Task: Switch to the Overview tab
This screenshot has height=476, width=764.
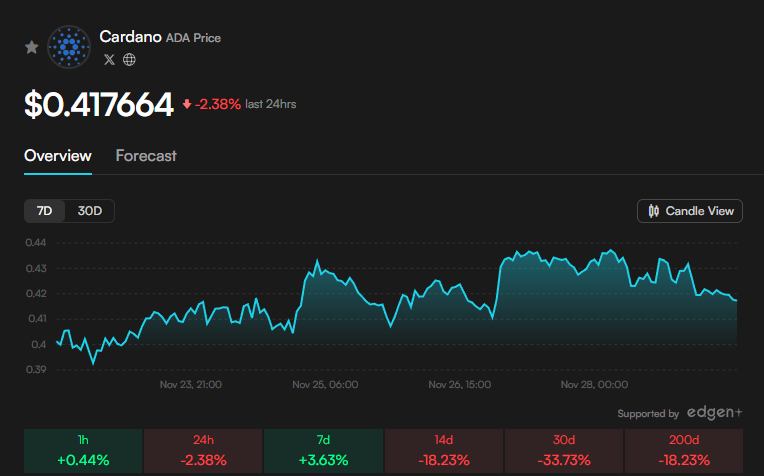Action: 58,156
